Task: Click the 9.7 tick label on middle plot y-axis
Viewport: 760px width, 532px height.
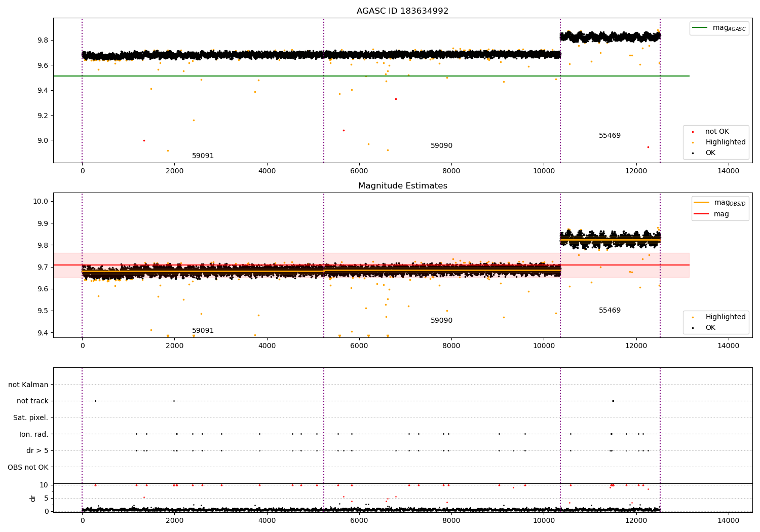Action: pos(42,267)
